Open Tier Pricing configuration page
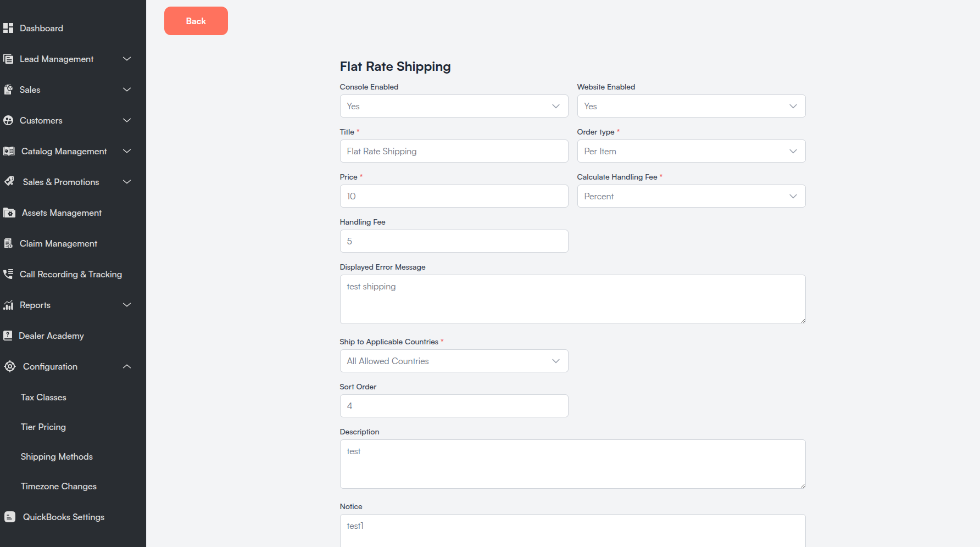Viewport: 980px width, 547px height. click(43, 427)
